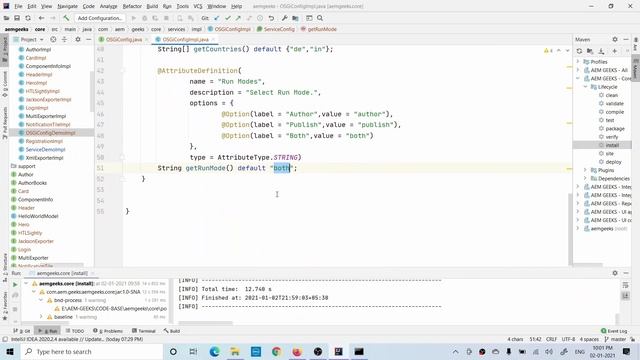Click the console horizontal scrollbar

[205, 323]
